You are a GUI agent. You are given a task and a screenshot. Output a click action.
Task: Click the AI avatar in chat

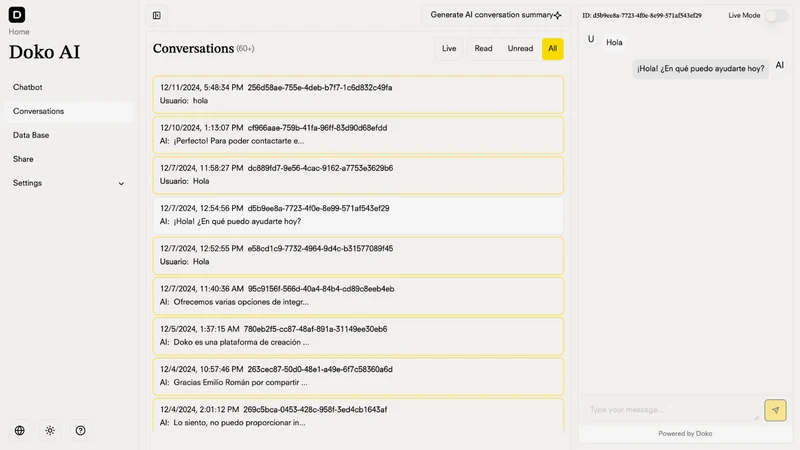point(780,65)
